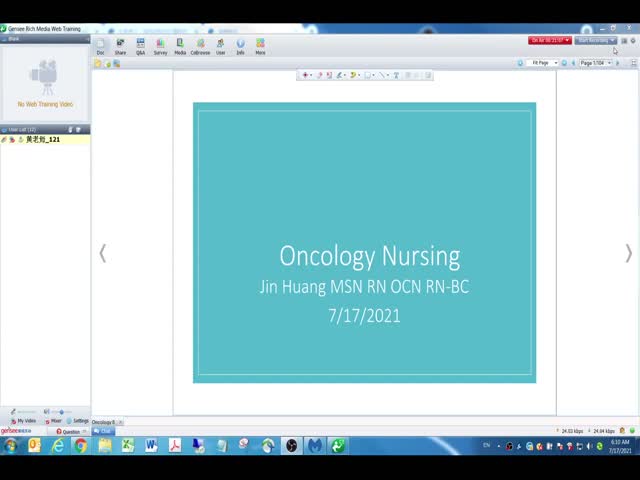Open Internet Explorer from taskbar
640x480 pixels.
(x=58, y=446)
